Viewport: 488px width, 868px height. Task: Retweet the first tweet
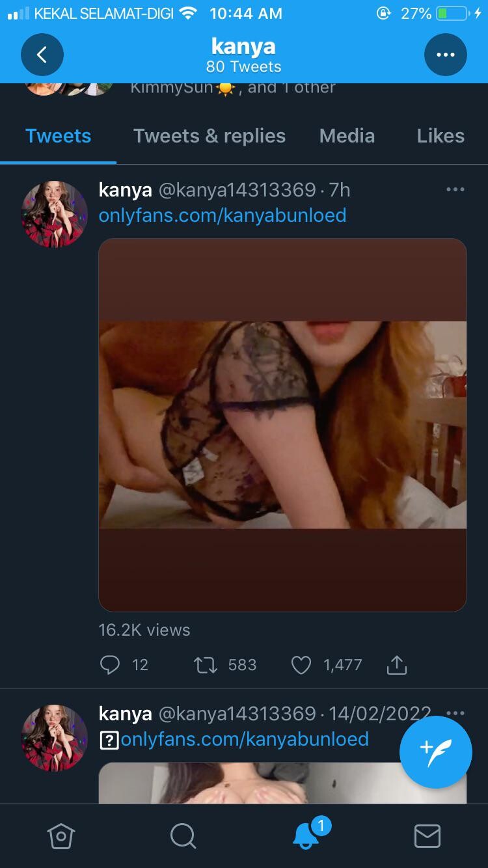(x=206, y=665)
